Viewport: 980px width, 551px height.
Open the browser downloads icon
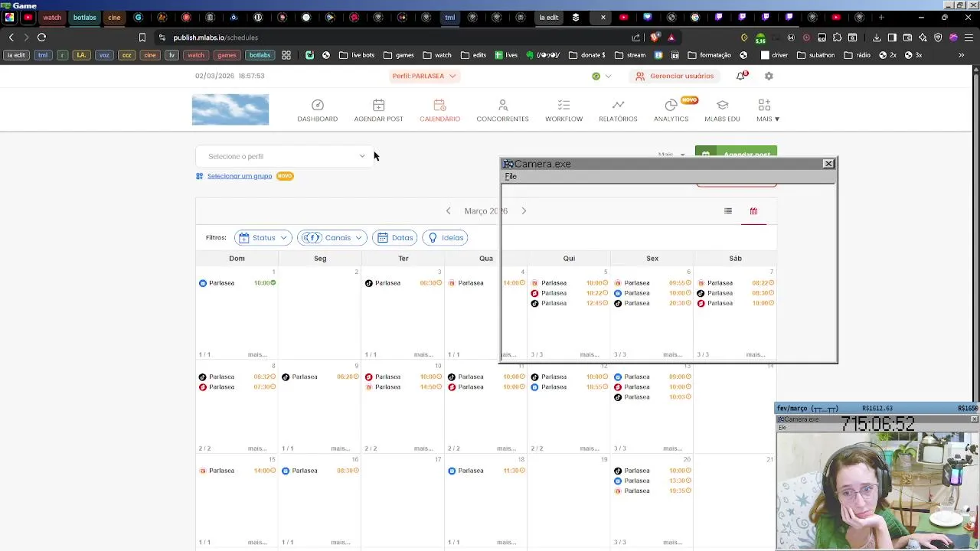click(x=877, y=37)
